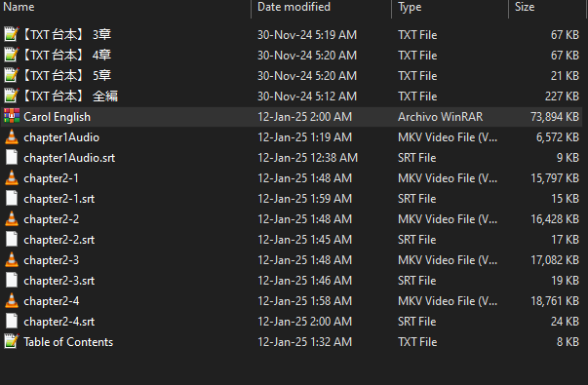588x385 pixels.
Task: Select the chapter2-1.srt file name
Action: (59, 199)
